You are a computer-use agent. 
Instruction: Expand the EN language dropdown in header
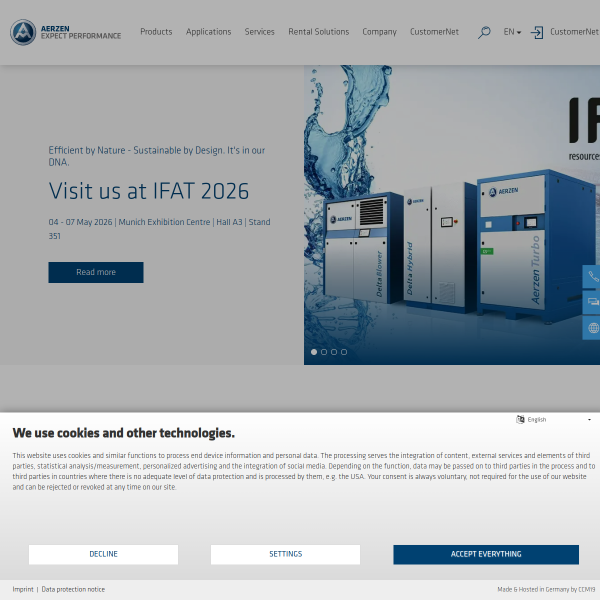[x=512, y=32]
